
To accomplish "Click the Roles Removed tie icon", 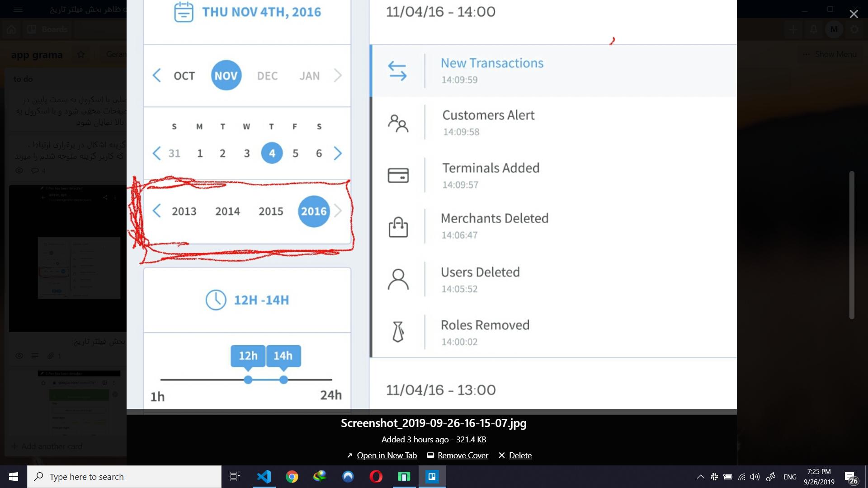I will click(398, 332).
